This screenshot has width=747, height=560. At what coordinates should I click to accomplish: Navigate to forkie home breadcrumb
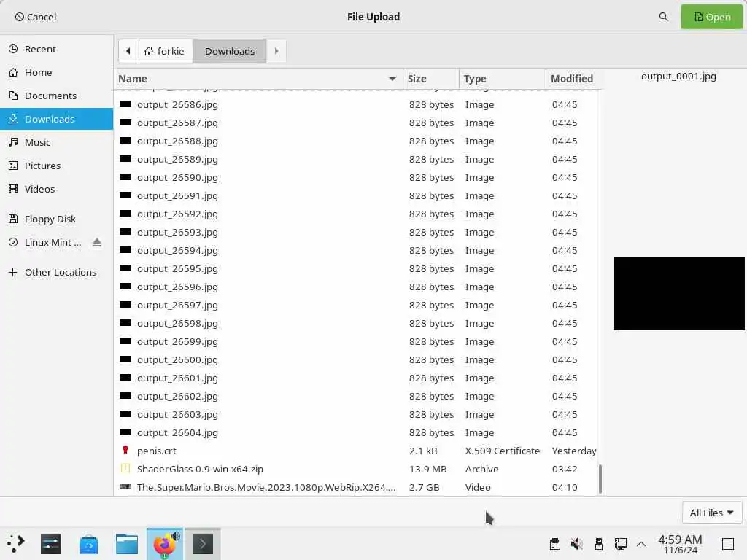pyautogui.click(x=165, y=51)
